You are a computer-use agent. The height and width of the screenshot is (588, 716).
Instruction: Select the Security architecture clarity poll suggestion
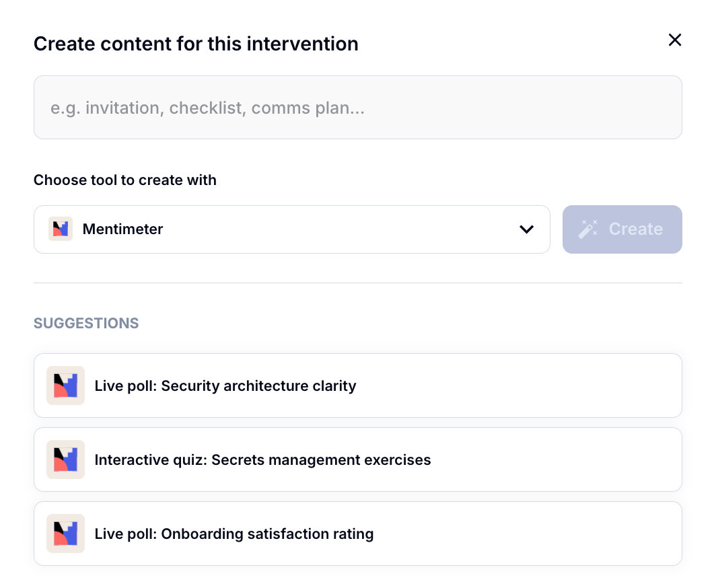click(357, 385)
